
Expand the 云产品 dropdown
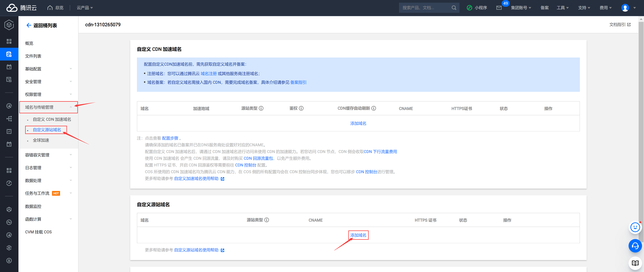click(x=85, y=8)
